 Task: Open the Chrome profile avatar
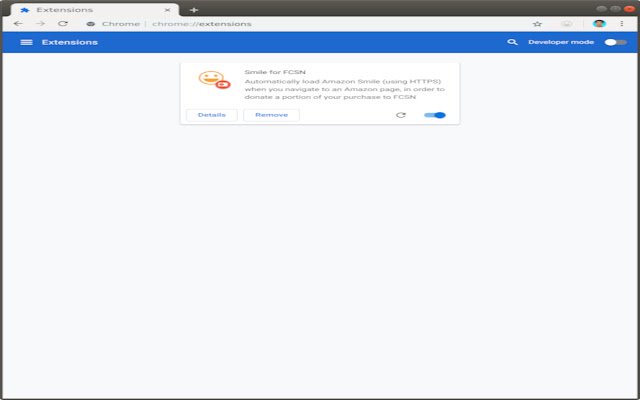[x=599, y=24]
